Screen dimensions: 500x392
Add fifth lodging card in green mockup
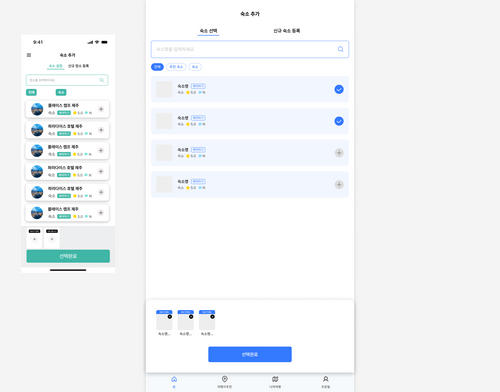[x=101, y=192]
